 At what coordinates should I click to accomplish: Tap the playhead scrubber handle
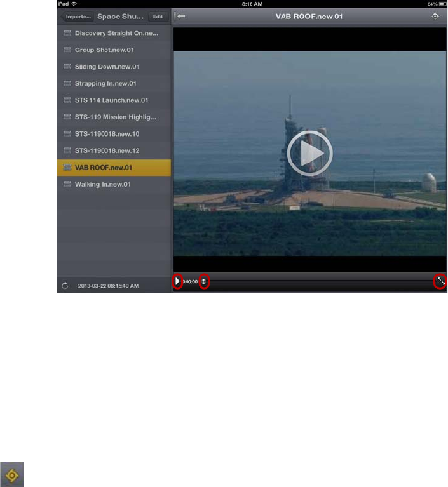click(x=203, y=281)
